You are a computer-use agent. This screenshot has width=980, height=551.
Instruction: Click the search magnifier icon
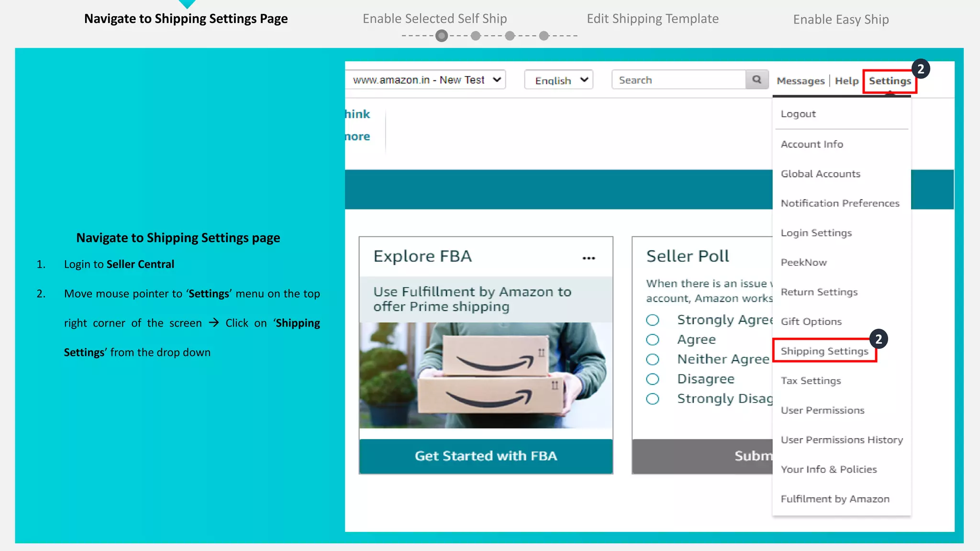(x=757, y=79)
